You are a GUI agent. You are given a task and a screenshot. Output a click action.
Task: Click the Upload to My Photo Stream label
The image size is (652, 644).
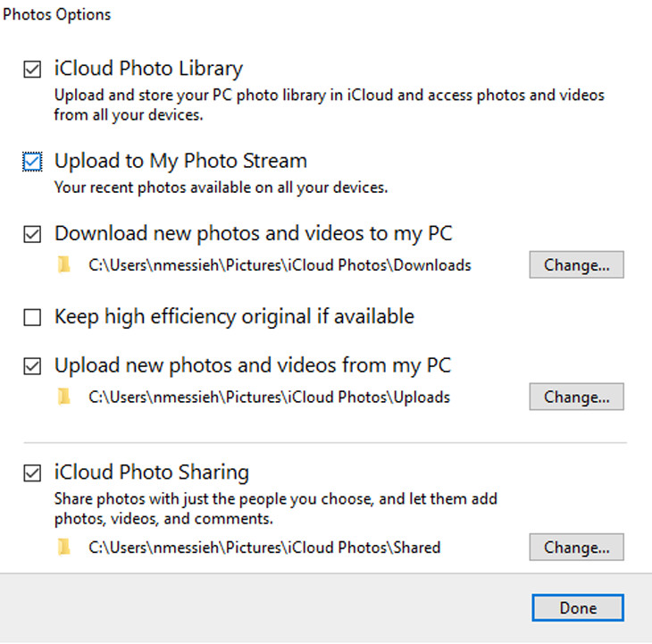pos(180,161)
